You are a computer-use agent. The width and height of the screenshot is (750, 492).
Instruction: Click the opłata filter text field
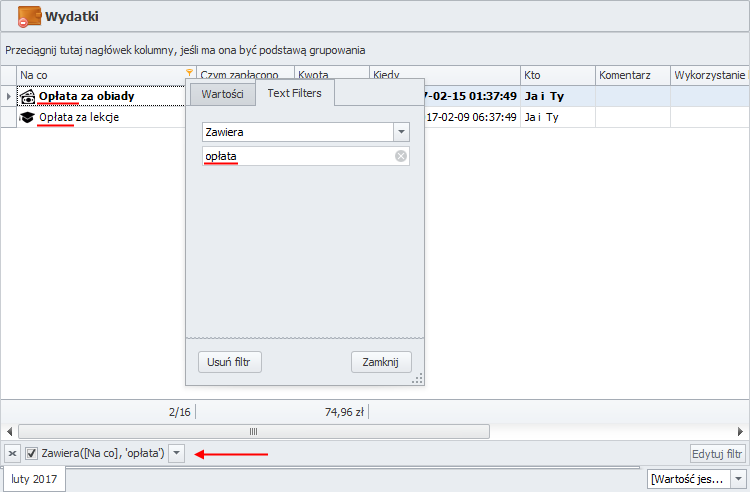tap(295, 156)
